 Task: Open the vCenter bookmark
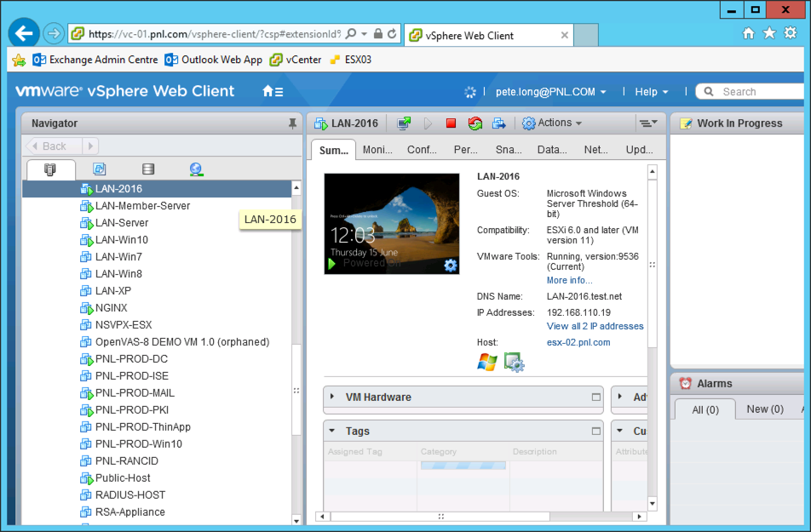(x=296, y=60)
